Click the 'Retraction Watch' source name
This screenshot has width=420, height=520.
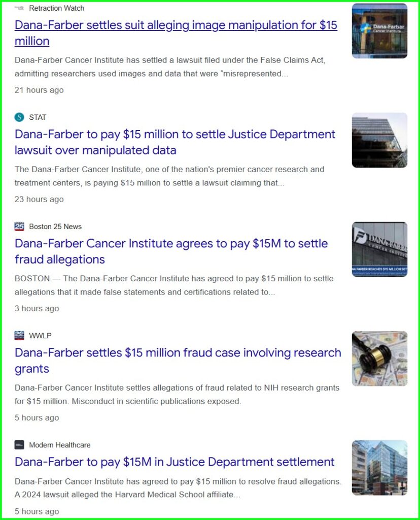(x=57, y=8)
